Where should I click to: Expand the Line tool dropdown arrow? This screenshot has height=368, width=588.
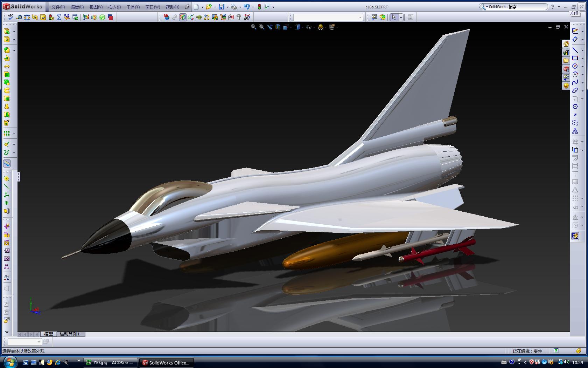click(582, 50)
